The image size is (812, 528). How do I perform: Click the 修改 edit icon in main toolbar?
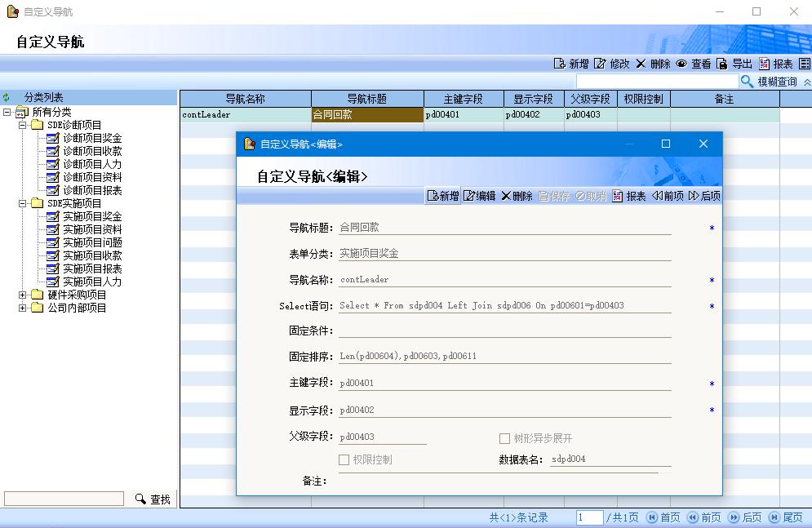[x=600, y=64]
